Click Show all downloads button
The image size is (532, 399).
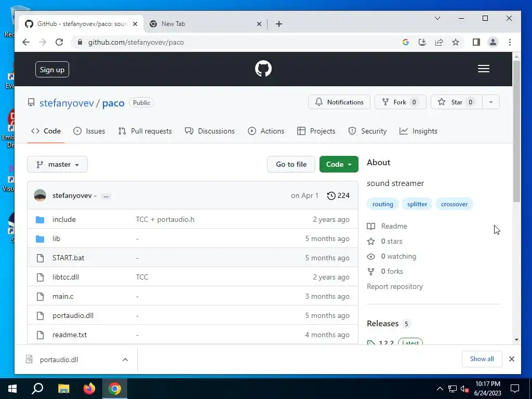[x=482, y=359]
